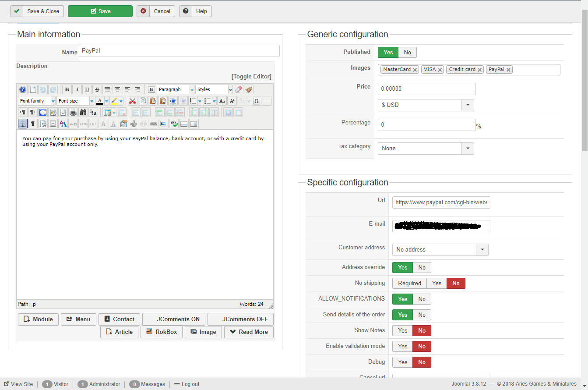This screenshot has height=390, width=588.
Task: Turn ALLOW_NOTIFICATIONS to No
Action: click(422, 299)
